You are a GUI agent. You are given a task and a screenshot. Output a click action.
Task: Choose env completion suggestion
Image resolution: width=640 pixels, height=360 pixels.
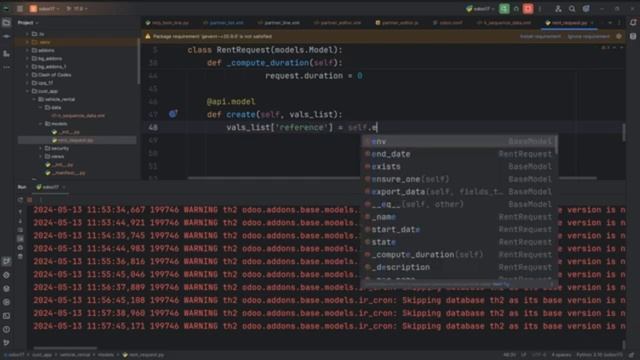click(458, 141)
